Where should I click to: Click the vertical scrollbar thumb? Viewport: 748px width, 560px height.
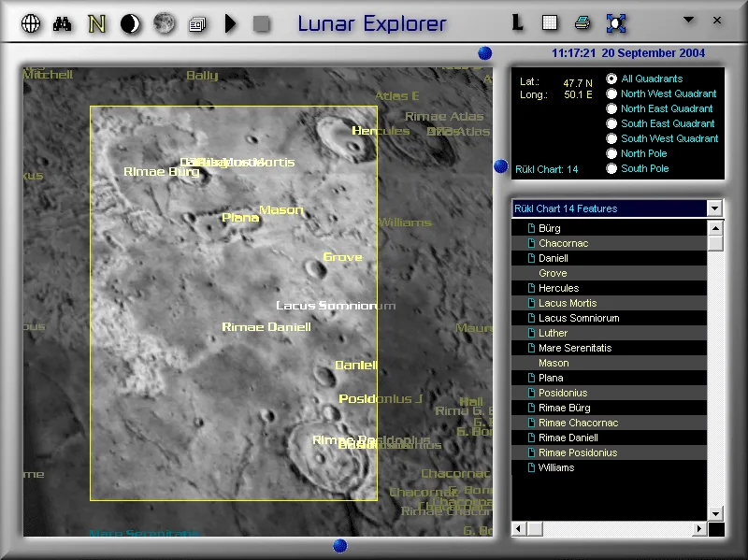[715, 243]
